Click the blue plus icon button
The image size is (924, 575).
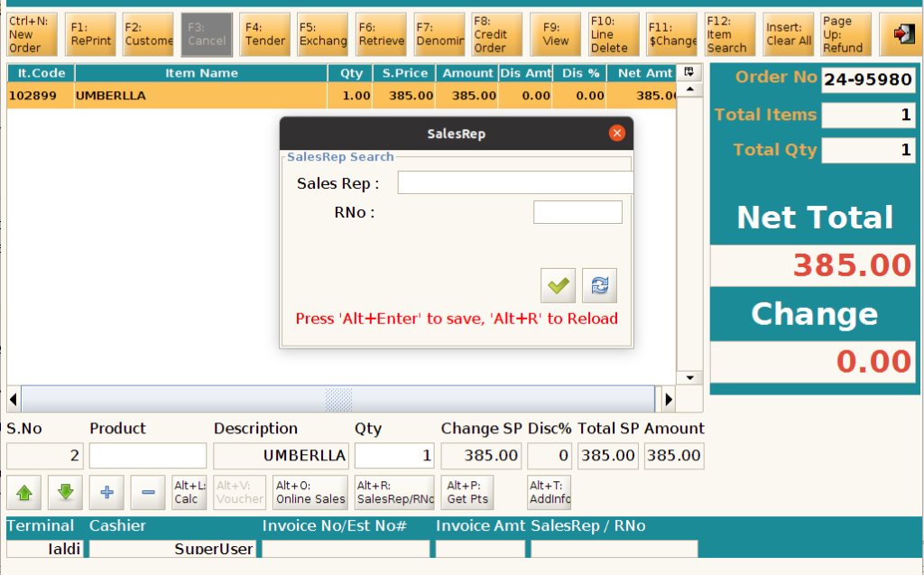coord(106,493)
